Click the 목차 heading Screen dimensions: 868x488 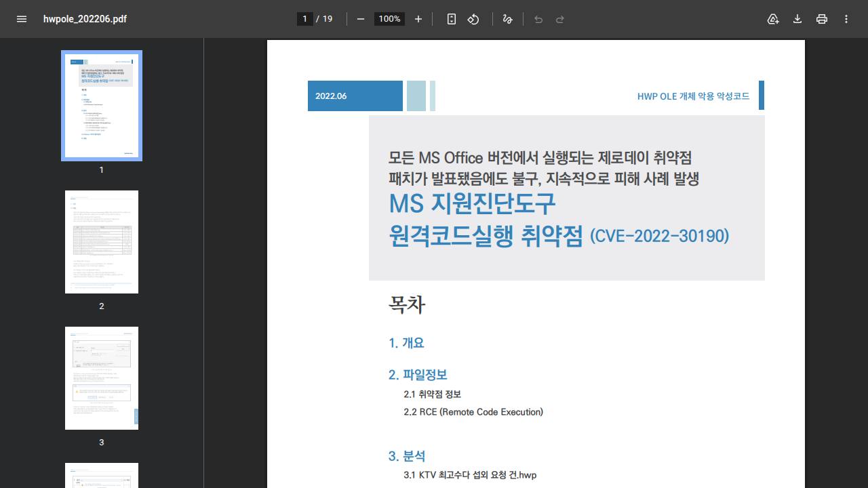pyautogui.click(x=407, y=304)
